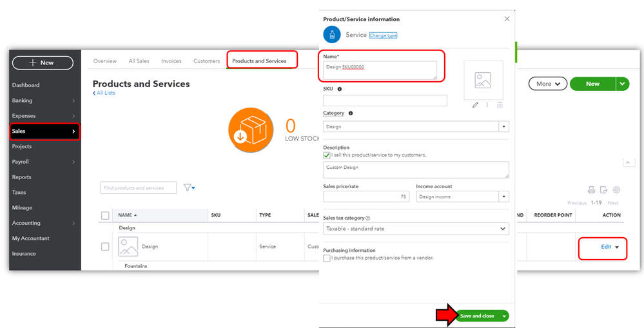Click the SKU info icon
The height and width of the screenshot is (328, 644).
pyautogui.click(x=339, y=89)
